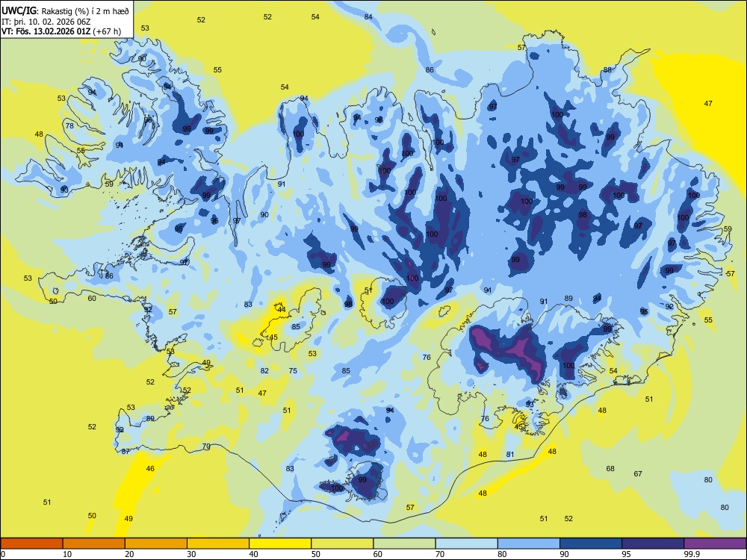Click the 10–20 orange legend swatch
Screen dimensions: 747x560
[94, 544]
